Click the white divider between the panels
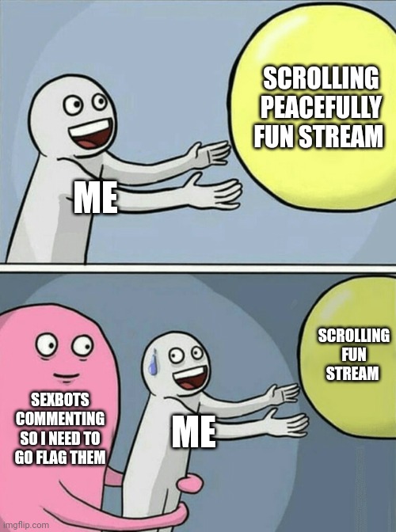 [198, 268]
